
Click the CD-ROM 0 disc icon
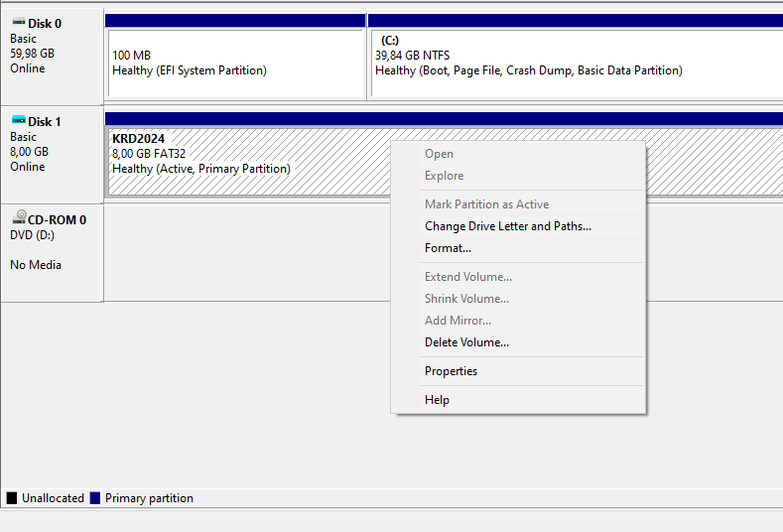[x=19, y=216]
